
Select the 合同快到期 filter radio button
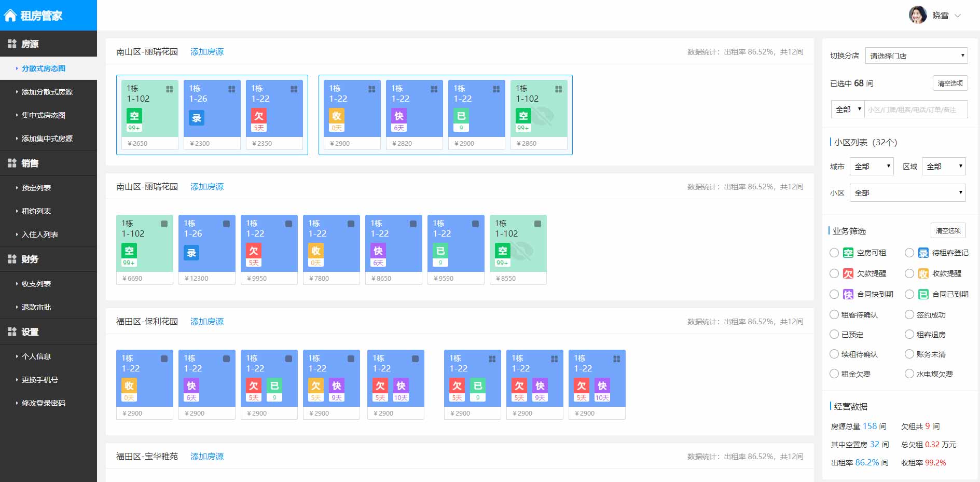point(834,294)
